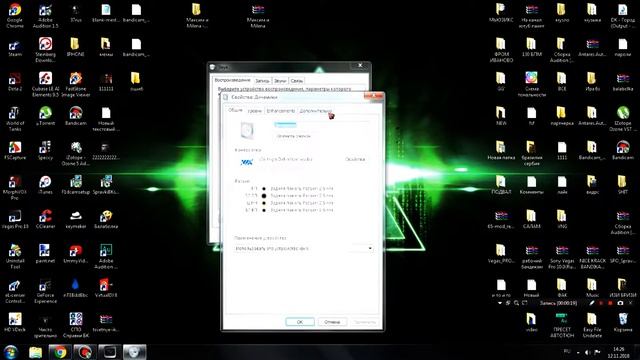Image resolution: width=640 pixels, height=360 pixels.
Task: Open the eLicenser Control shortcut
Action: 15,291
